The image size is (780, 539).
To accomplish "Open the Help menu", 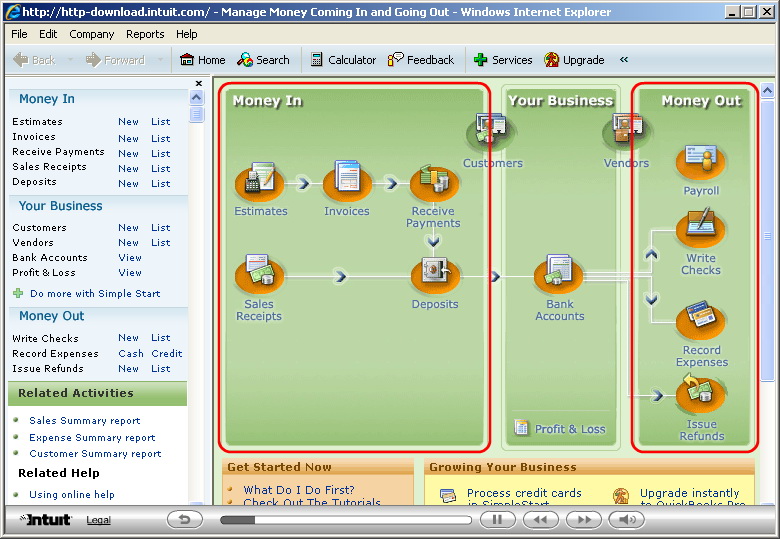I will [x=187, y=34].
